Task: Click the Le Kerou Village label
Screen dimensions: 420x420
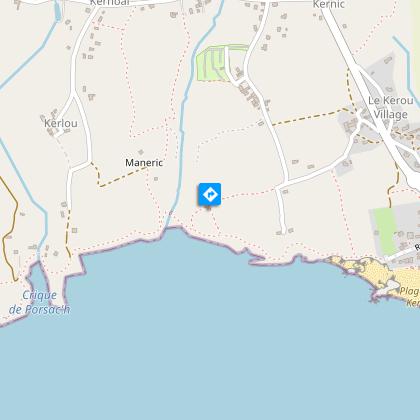Action: pos(390,107)
